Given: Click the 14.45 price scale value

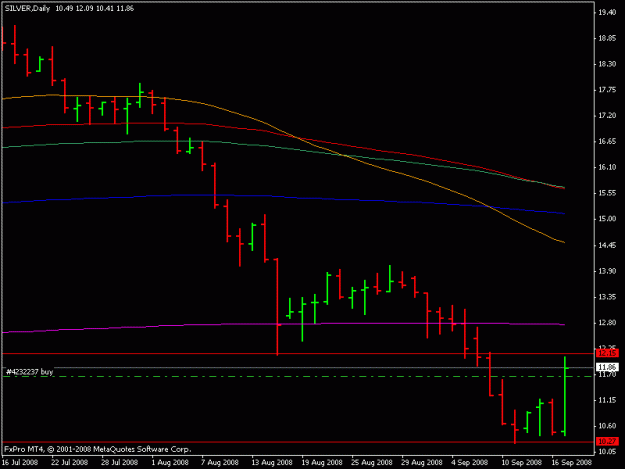Looking at the screenshot, I should pyautogui.click(x=607, y=245).
